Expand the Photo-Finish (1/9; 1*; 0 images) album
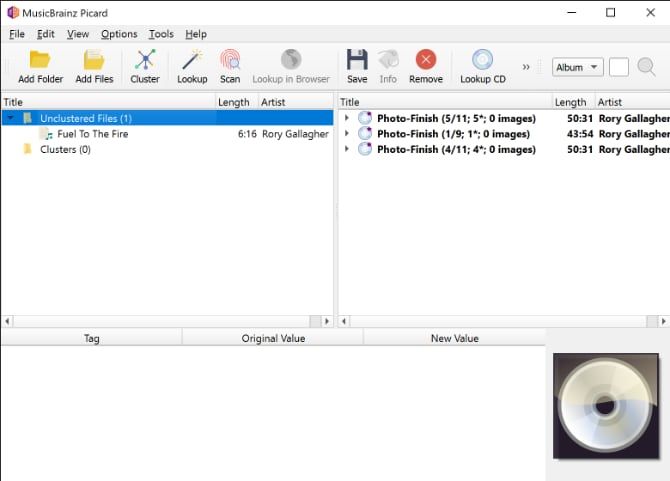The height and width of the screenshot is (481, 670). pyautogui.click(x=347, y=133)
